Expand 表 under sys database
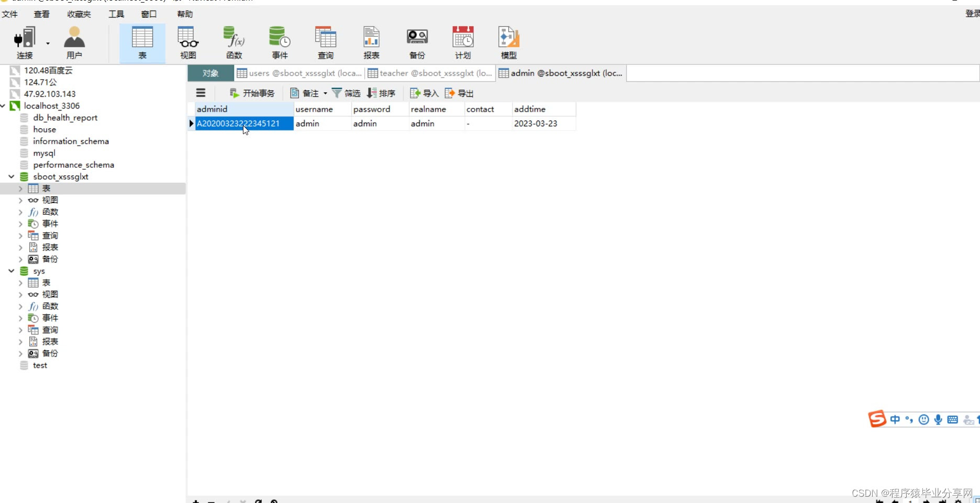Image resolution: width=980 pixels, height=503 pixels. (x=20, y=283)
